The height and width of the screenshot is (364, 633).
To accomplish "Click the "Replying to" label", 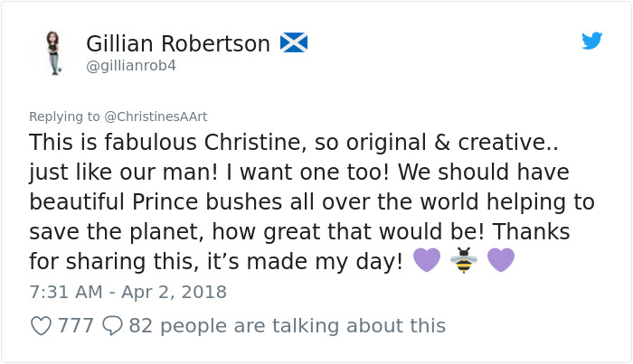I will click(x=64, y=117).
